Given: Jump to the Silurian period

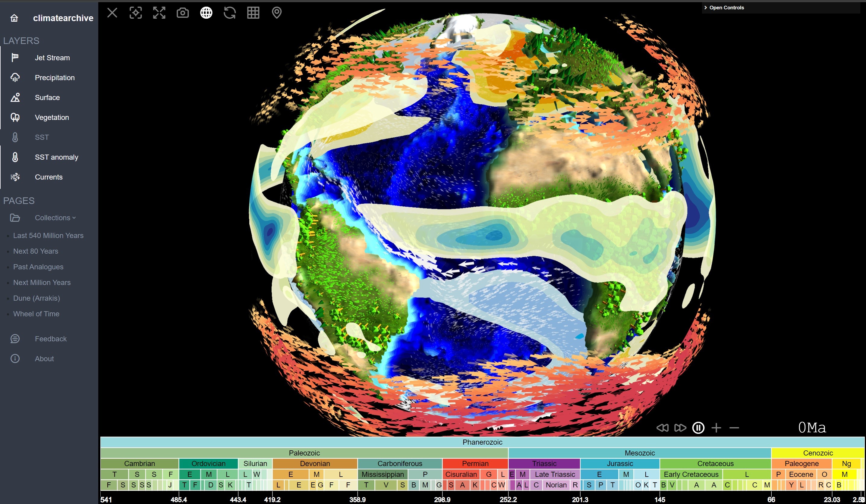Looking at the screenshot, I should tap(255, 463).
